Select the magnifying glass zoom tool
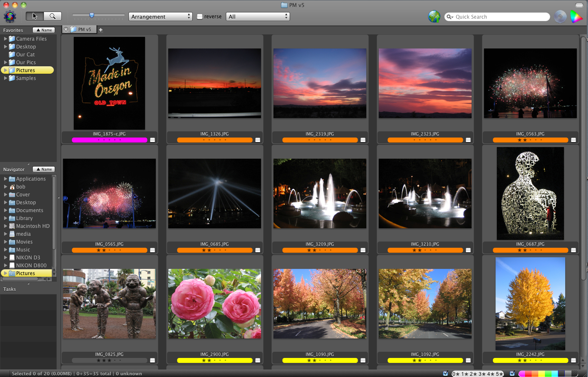Screen dimensions: 588x377 pos(53,16)
